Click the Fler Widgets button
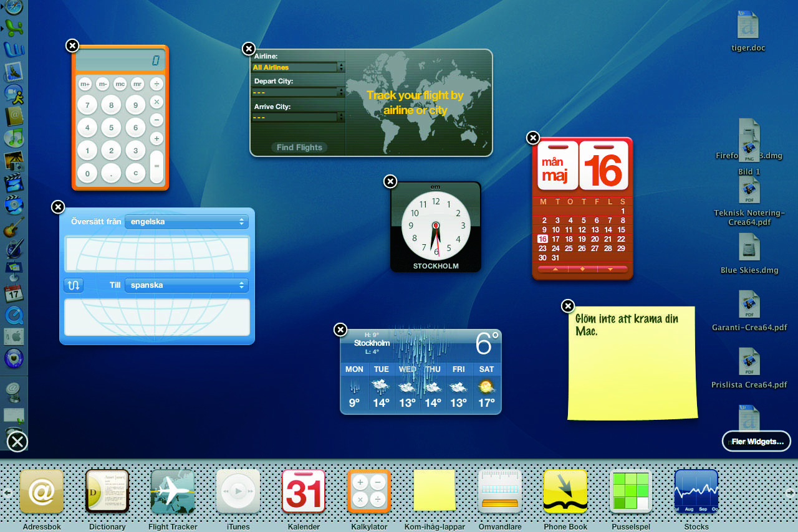 756,442
